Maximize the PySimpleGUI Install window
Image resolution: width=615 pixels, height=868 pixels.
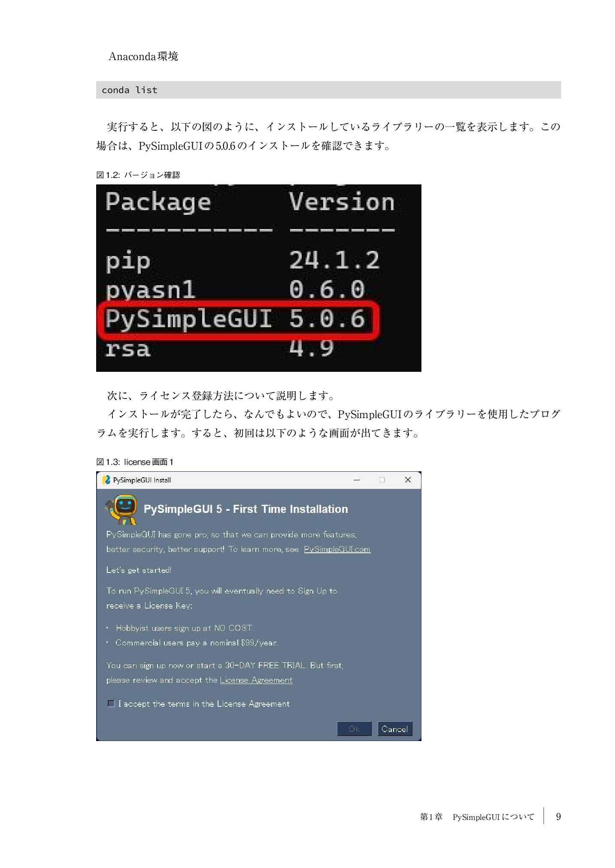tap(382, 480)
